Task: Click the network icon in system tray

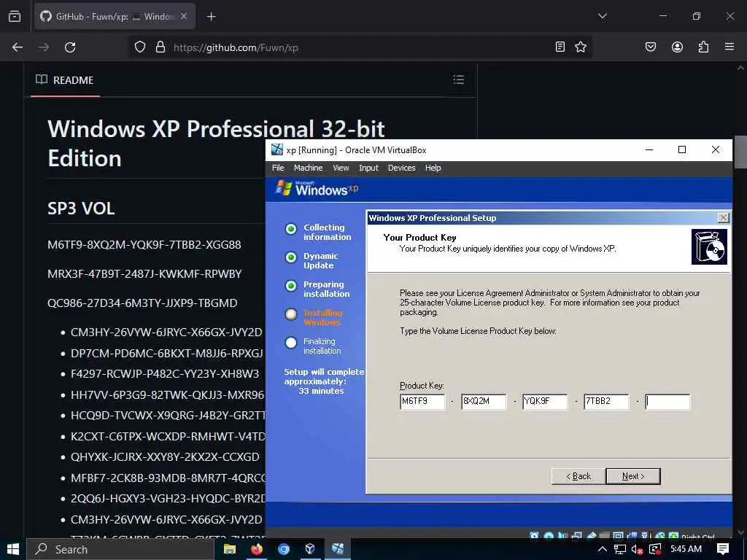Action: coord(620,549)
